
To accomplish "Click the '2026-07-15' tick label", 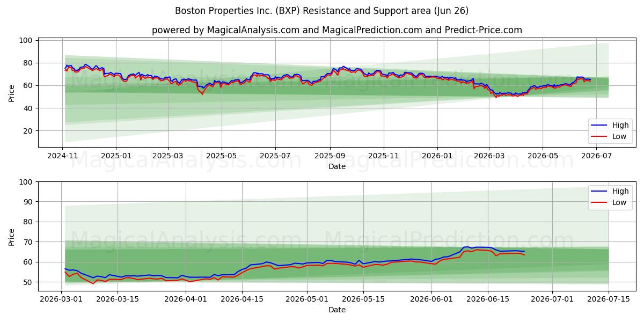I will [x=609, y=299].
